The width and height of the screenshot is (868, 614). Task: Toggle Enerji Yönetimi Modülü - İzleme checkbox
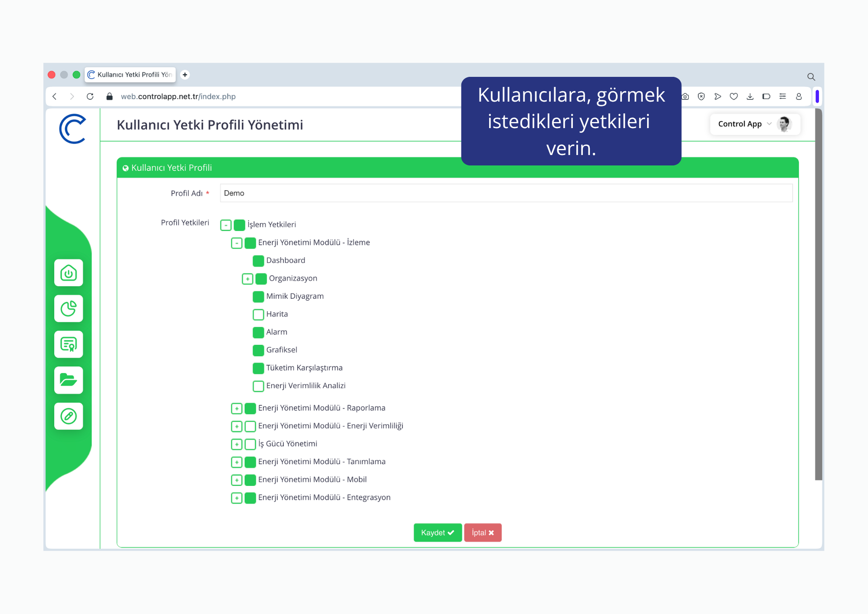coord(250,243)
